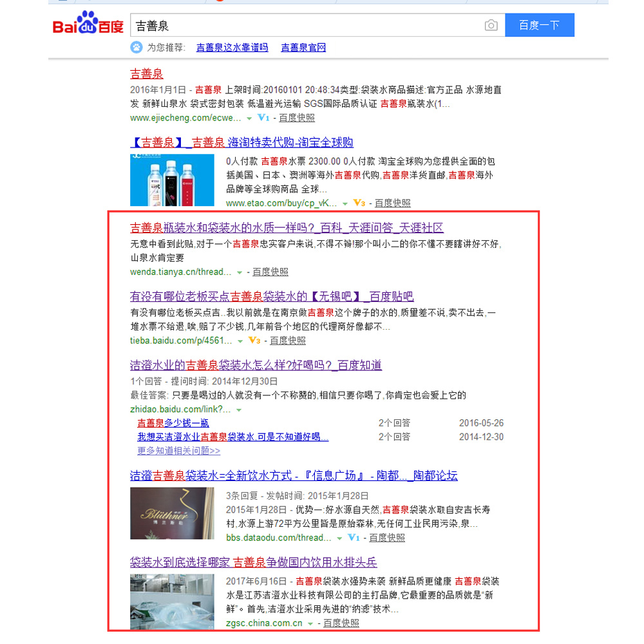644x644 pixels.
Task: Open 百度快照 for zgsc.china.com.cn result
Action: tap(341, 623)
